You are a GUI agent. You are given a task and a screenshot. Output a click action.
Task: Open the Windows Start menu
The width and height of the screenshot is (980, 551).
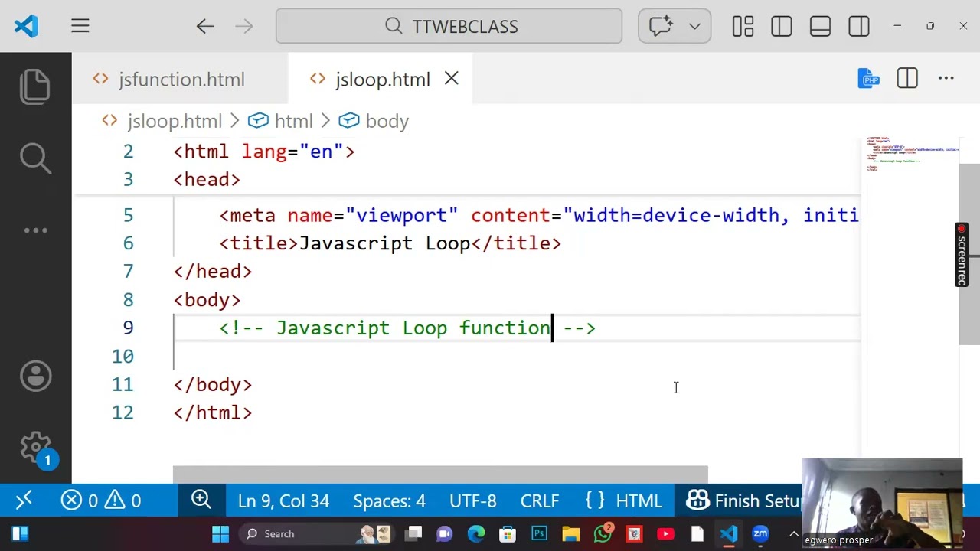click(220, 534)
